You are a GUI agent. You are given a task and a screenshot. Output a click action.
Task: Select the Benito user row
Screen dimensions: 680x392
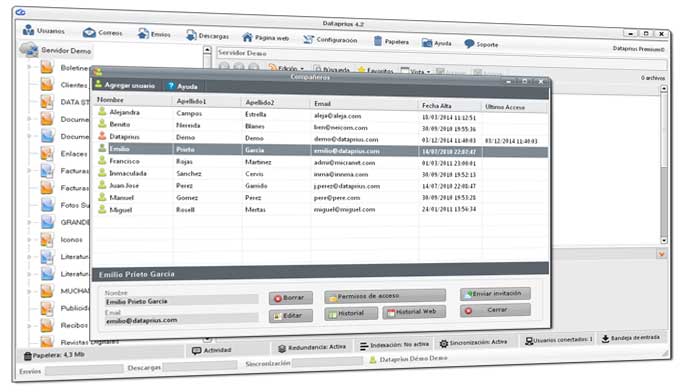320,126
